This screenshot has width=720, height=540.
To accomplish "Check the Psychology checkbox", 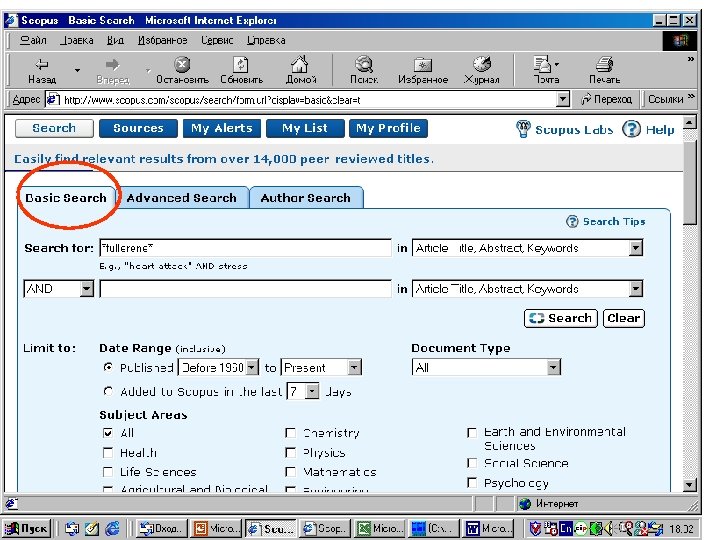I will (x=472, y=483).
